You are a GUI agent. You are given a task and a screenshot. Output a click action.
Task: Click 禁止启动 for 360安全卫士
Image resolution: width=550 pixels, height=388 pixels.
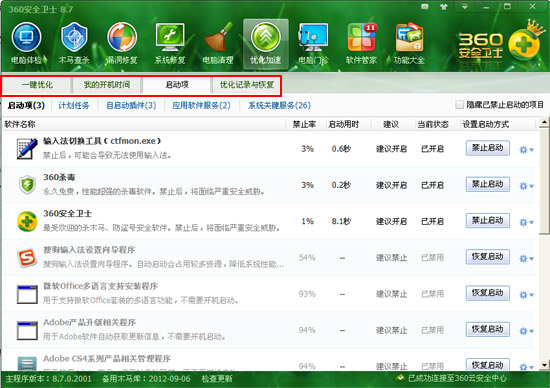tap(488, 221)
